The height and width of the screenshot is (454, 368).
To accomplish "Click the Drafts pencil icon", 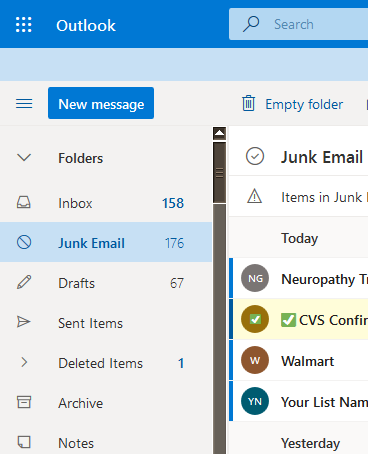I will 24,282.
